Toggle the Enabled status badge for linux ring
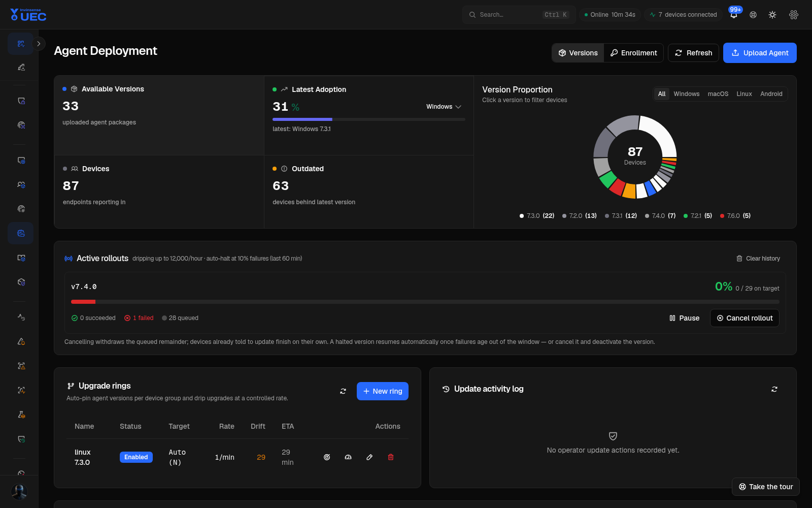812x508 pixels. pyautogui.click(x=136, y=457)
